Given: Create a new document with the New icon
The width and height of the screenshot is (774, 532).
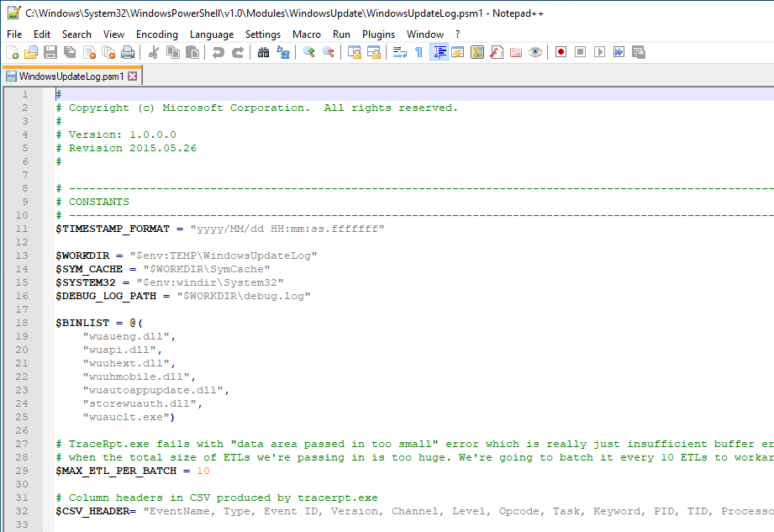Looking at the screenshot, I should pyautogui.click(x=12, y=52).
